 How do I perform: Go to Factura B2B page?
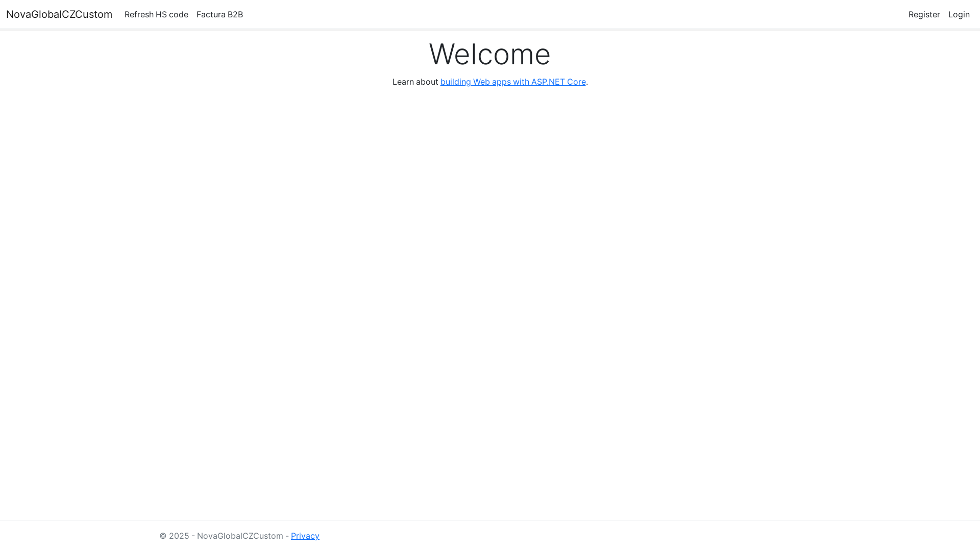(x=219, y=14)
